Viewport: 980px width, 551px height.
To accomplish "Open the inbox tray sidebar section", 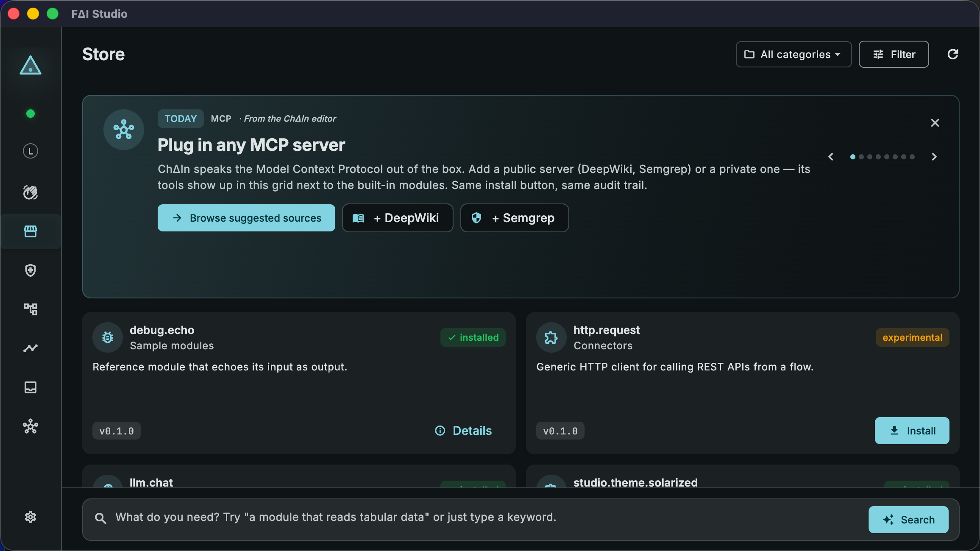I will [31, 387].
